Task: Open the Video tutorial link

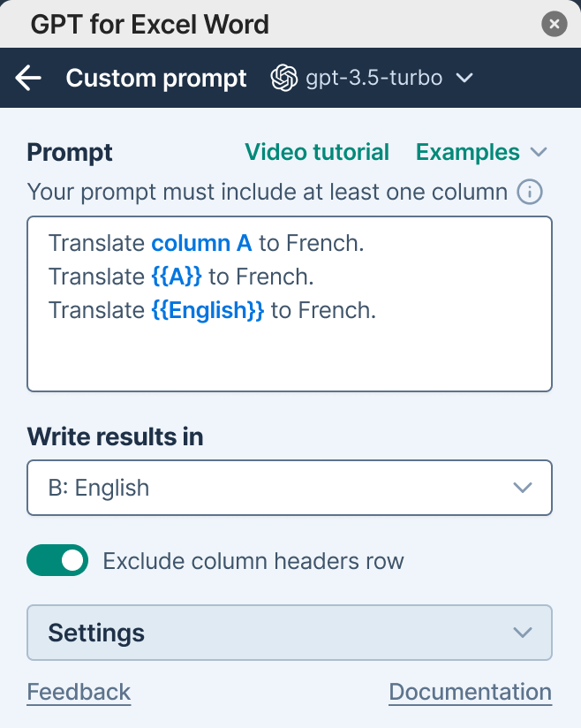Action: coord(317,152)
